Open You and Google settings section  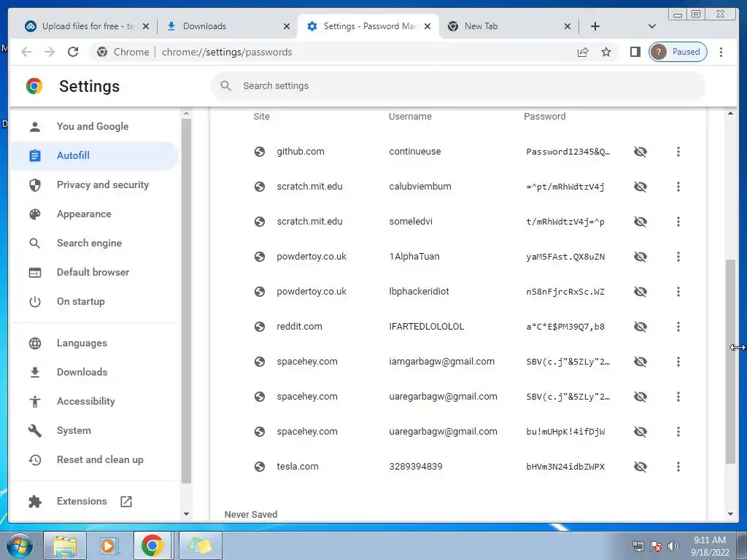point(94,126)
